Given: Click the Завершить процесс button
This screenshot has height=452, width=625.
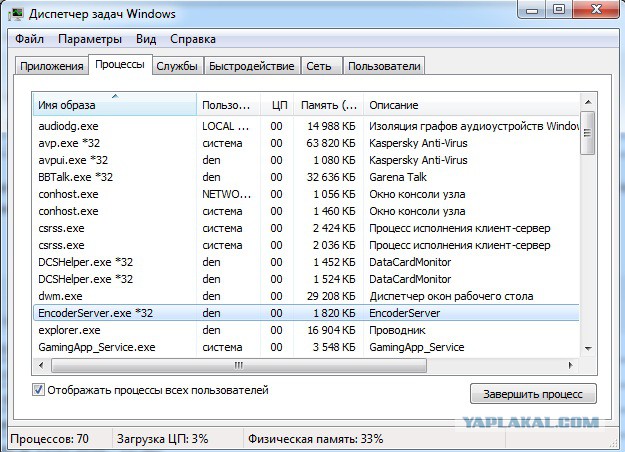Looking at the screenshot, I should (533, 394).
